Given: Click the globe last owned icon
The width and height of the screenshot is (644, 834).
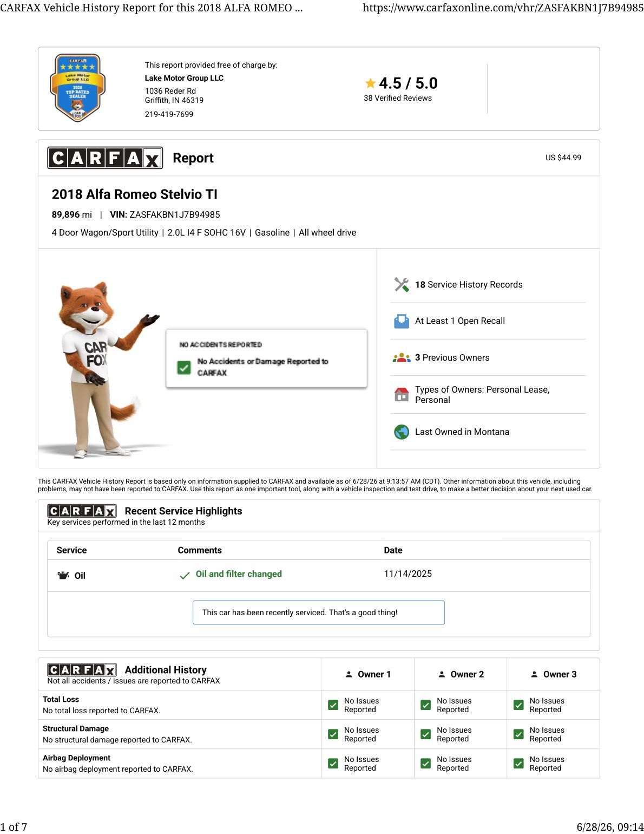Looking at the screenshot, I should (x=402, y=432).
